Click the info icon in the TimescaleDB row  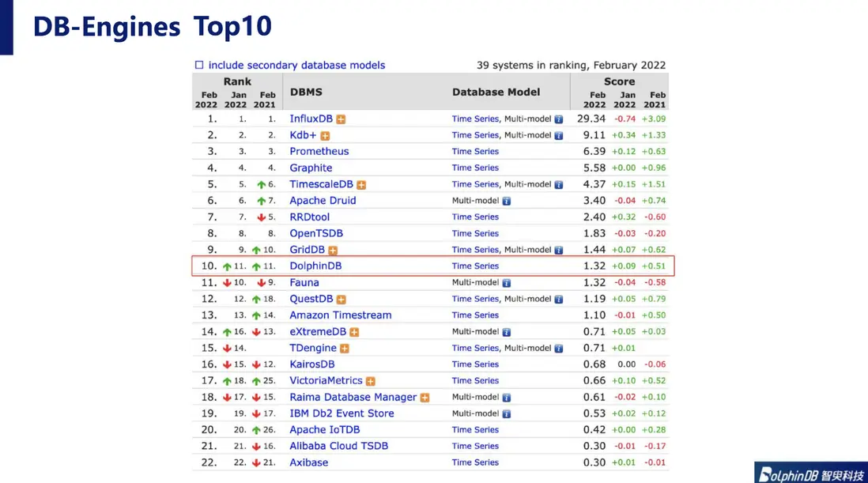[x=559, y=185]
